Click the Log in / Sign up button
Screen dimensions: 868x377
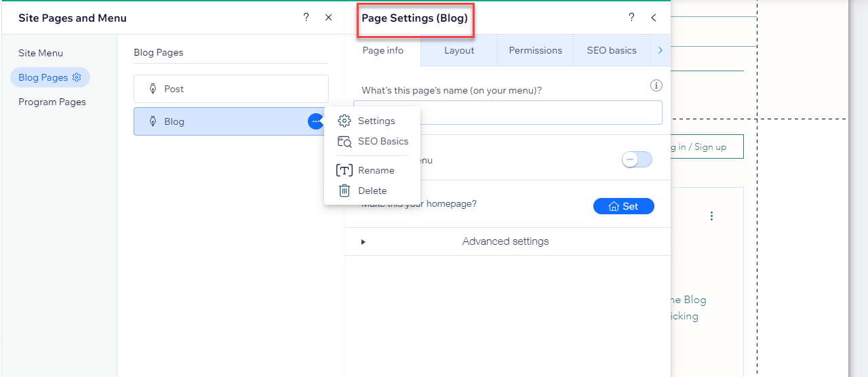707,146
